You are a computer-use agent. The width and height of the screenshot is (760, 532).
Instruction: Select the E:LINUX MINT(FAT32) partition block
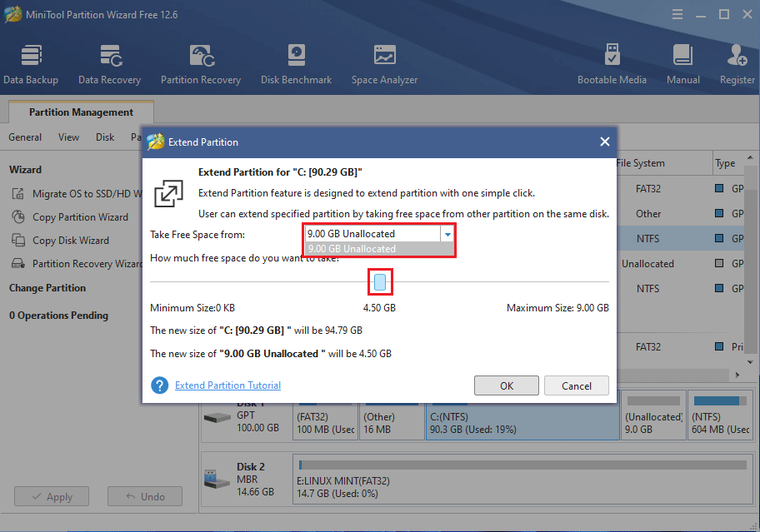click(x=522, y=480)
